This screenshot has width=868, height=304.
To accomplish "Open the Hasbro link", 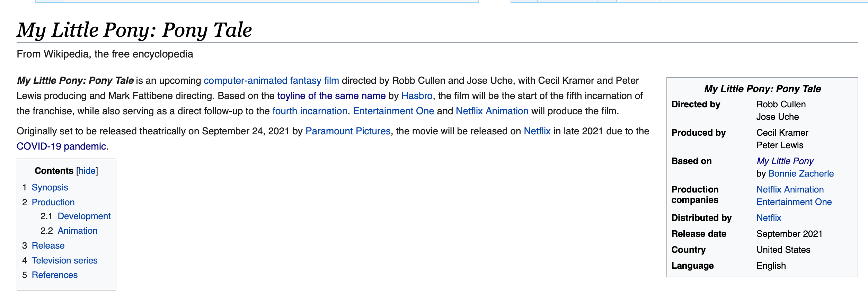I will 417,96.
